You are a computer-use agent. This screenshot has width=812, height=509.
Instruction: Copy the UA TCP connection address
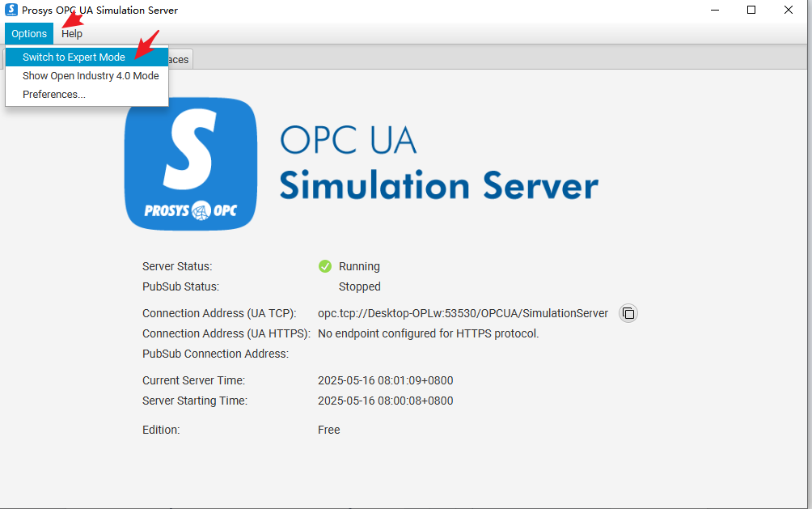628,313
